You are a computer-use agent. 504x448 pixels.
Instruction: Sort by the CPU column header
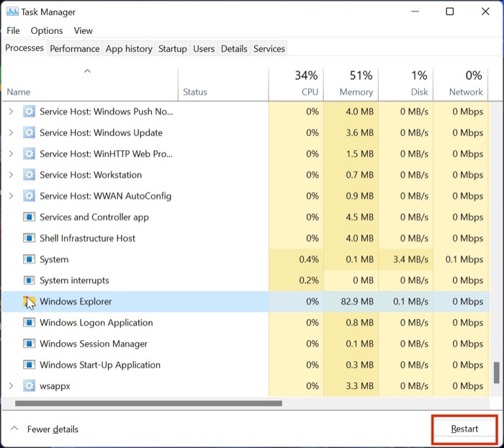coord(296,84)
